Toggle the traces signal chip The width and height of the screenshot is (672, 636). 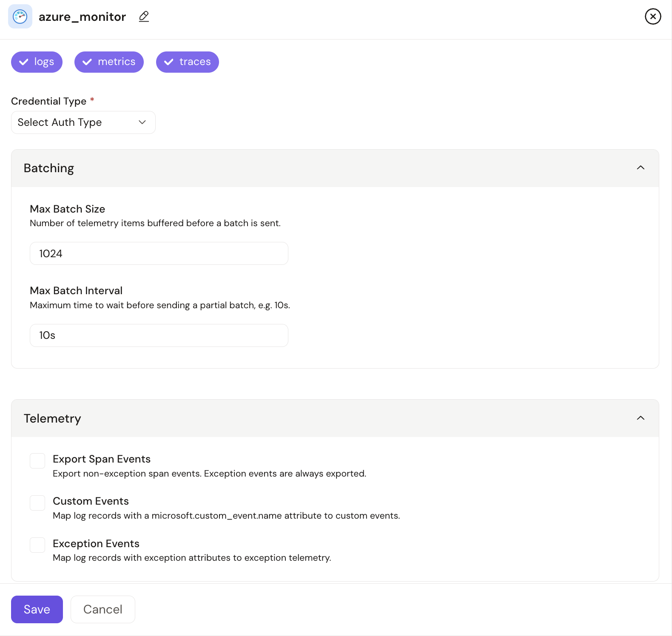pos(187,62)
